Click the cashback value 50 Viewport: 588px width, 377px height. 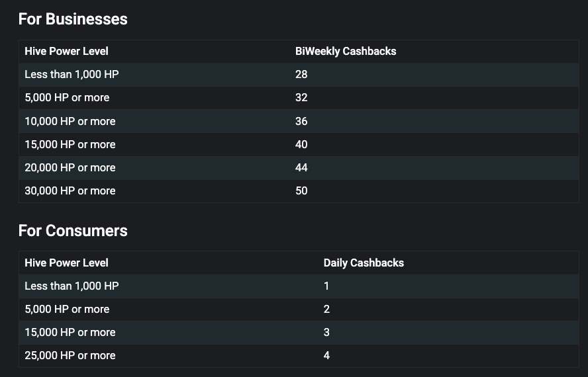click(x=301, y=190)
